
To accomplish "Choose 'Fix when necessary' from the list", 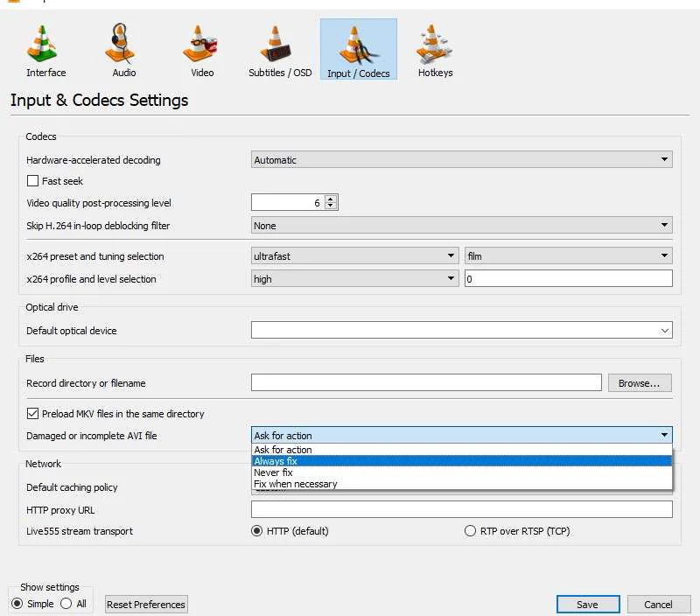I will click(x=462, y=484).
